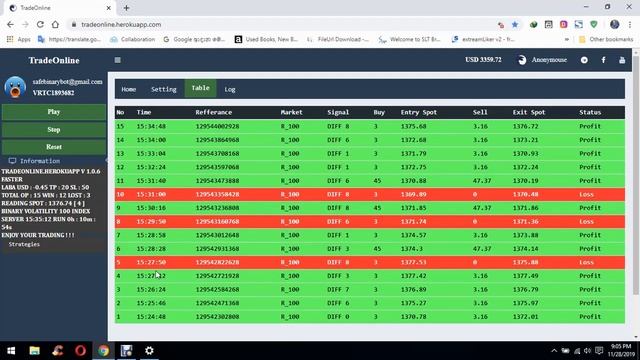
Task: Bookmark this page with the star icon
Action: coord(515,24)
